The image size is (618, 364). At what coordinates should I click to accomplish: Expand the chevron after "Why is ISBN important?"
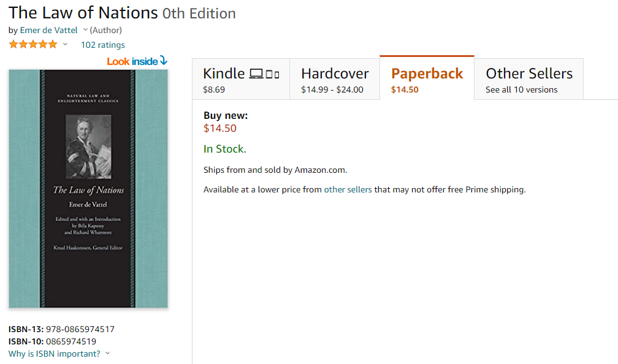point(108,353)
